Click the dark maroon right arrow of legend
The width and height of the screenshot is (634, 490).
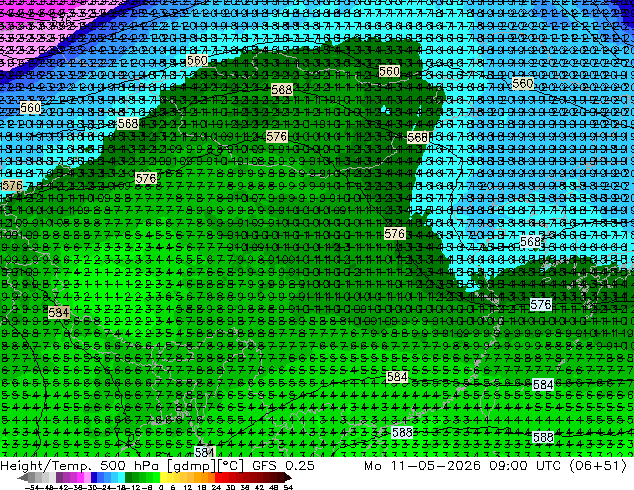point(288,477)
